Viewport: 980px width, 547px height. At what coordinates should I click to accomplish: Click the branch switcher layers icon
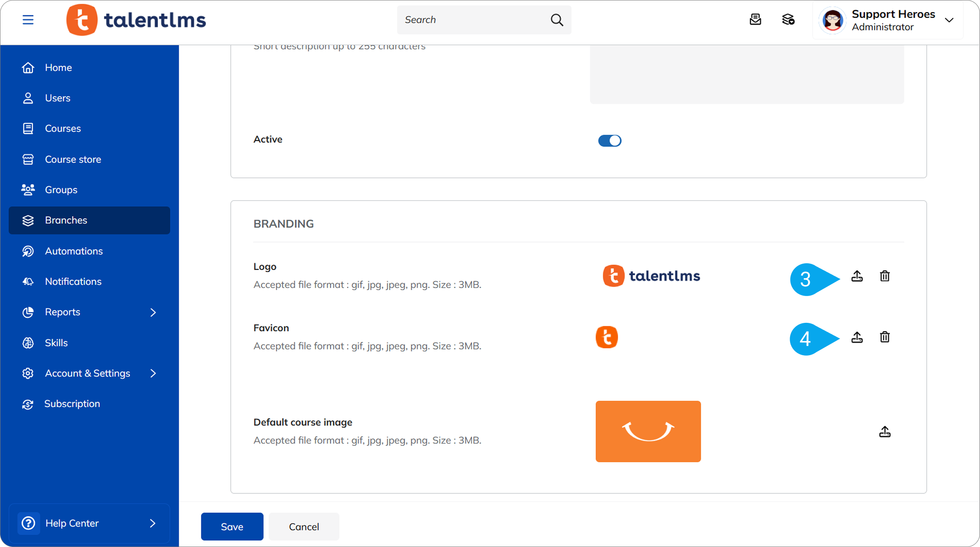788,20
